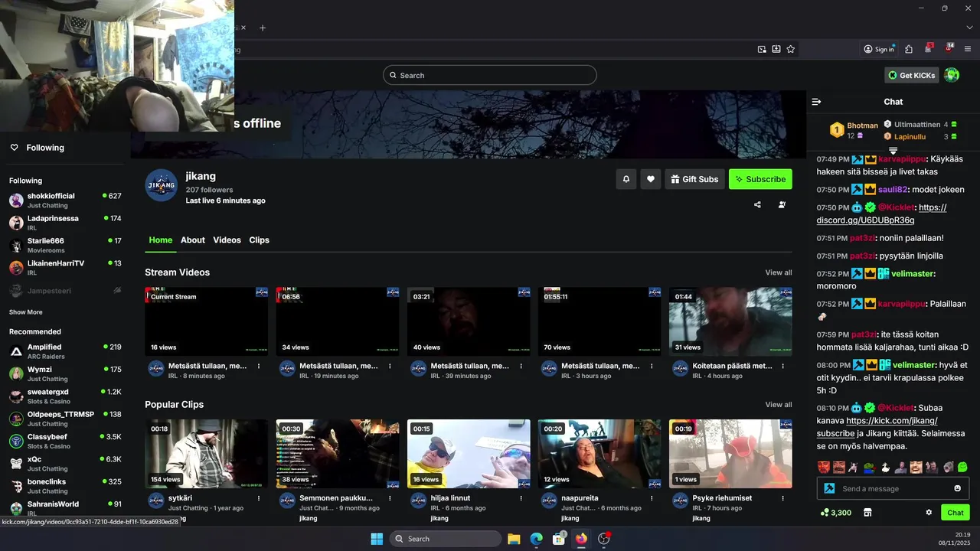Open Classybeef in Recommended list

tap(65, 441)
